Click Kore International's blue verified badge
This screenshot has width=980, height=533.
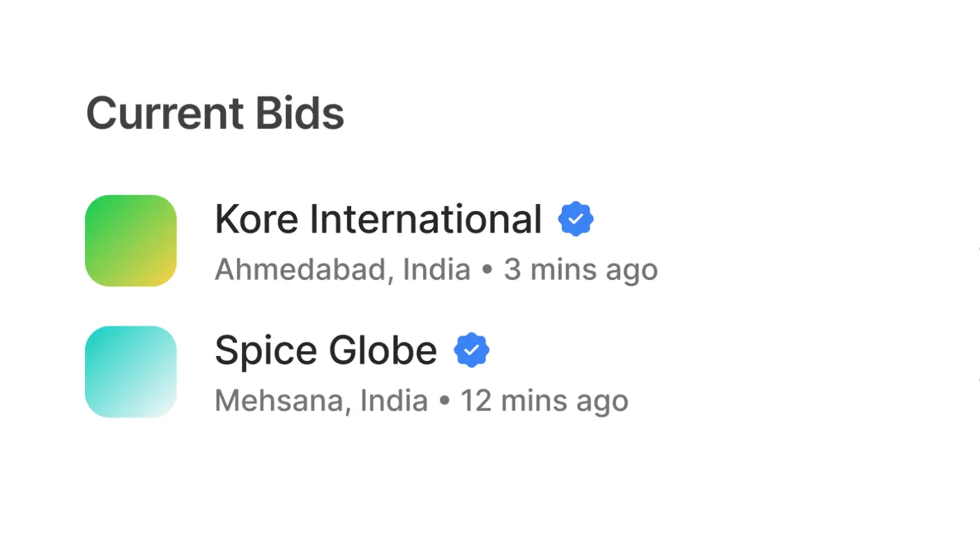pyautogui.click(x=576, y=219)
